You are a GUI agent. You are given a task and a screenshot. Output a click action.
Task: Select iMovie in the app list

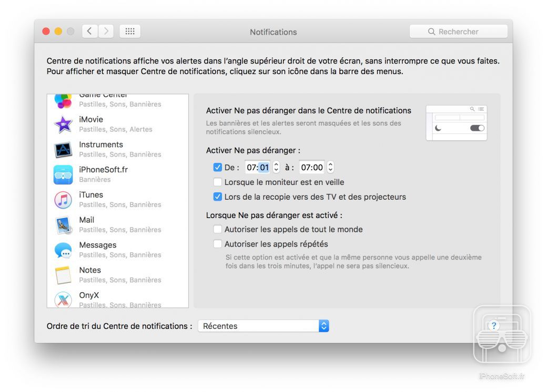point(118,125)
